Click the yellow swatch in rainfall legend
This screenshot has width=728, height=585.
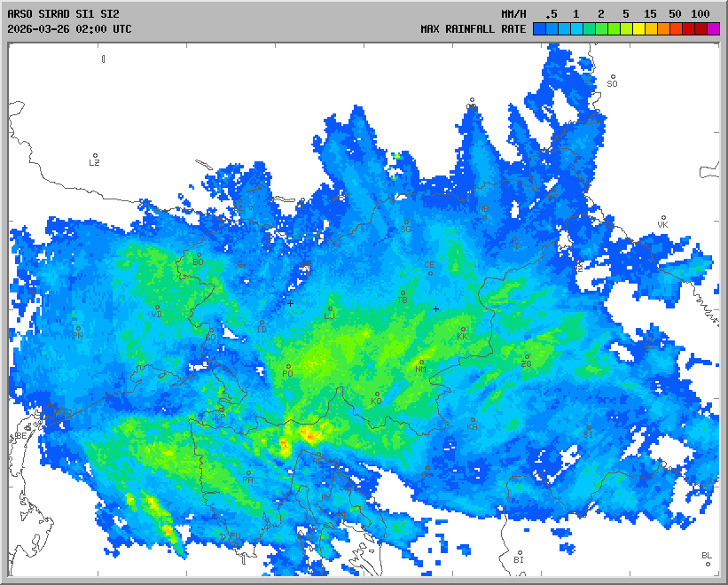[x=639, y=29]
